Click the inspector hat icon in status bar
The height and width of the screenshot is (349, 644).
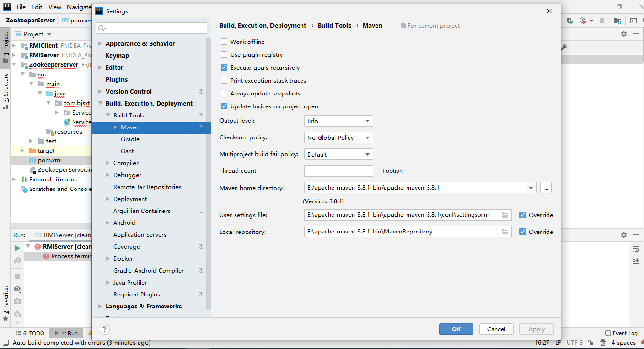(603, 343)
